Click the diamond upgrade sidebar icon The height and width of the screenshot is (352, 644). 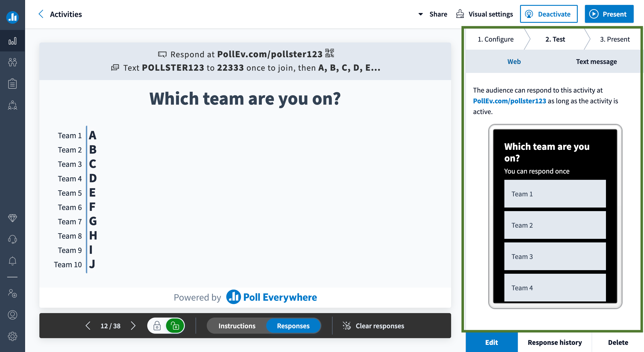tap(13, 218)
